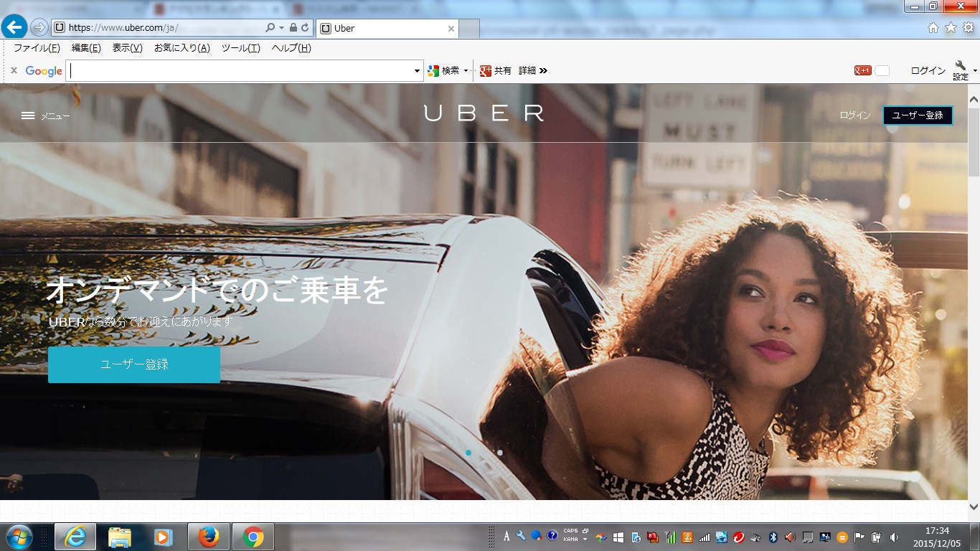Select the first carousel dot indicator
This screenshot has width=980, height=551.
[x=468, y=453]
